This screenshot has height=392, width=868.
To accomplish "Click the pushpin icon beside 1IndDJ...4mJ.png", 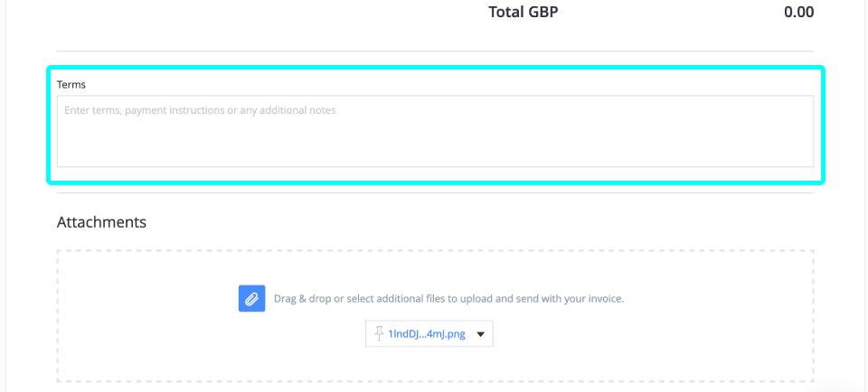I will (379, 333).
